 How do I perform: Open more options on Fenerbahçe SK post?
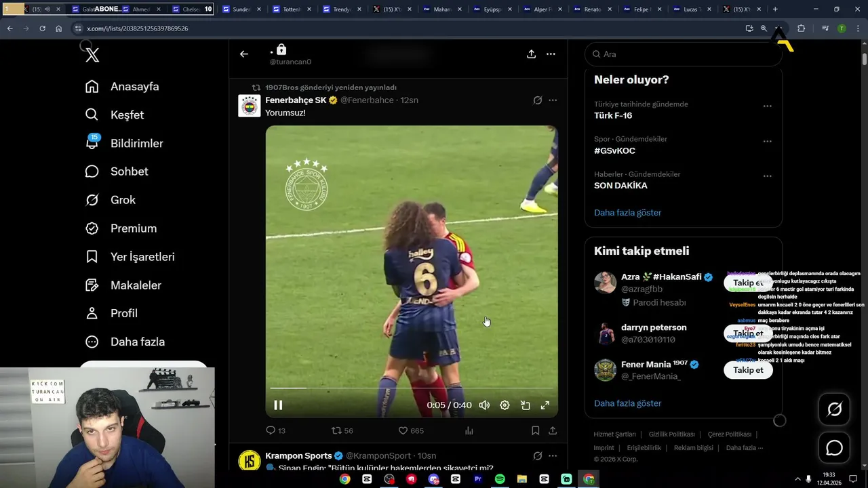tap(553, 100)
